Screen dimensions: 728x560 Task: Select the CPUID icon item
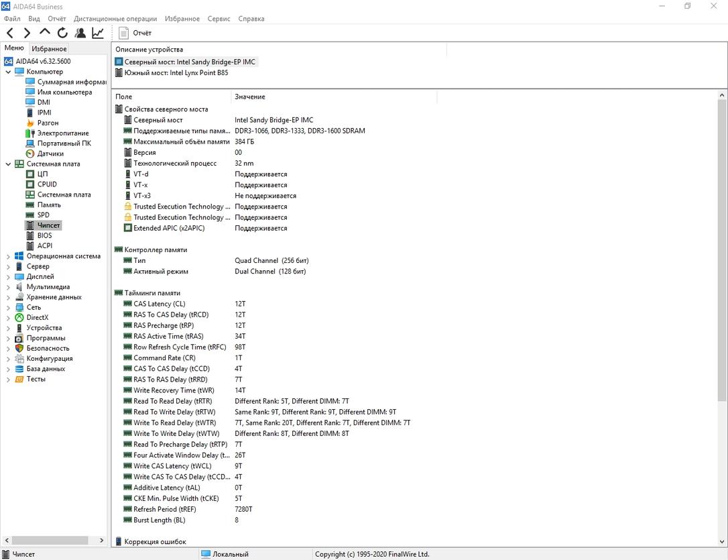(30, 184)
